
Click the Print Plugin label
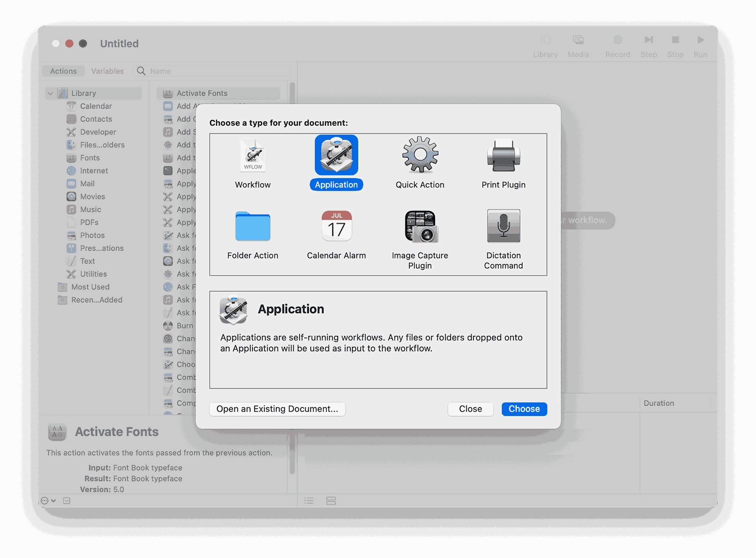504,185
